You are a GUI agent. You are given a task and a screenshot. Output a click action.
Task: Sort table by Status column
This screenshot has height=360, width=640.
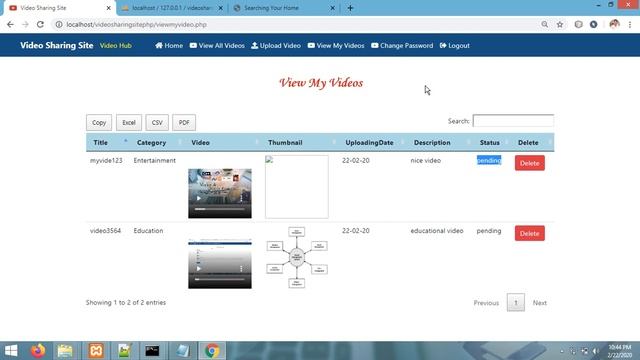tap(490, 142)
